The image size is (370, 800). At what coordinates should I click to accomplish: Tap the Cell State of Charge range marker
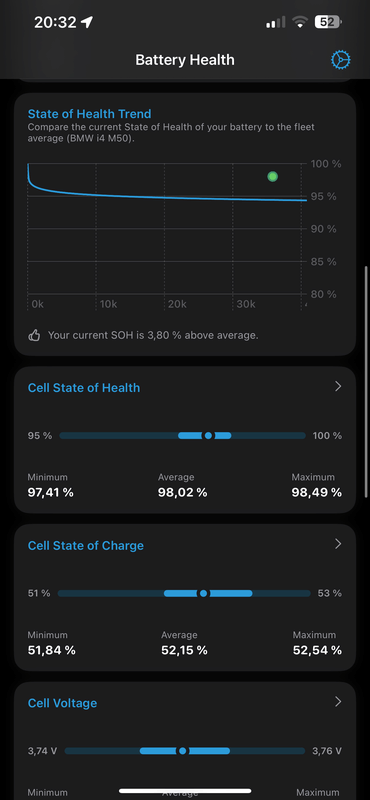tap(204, 593)
